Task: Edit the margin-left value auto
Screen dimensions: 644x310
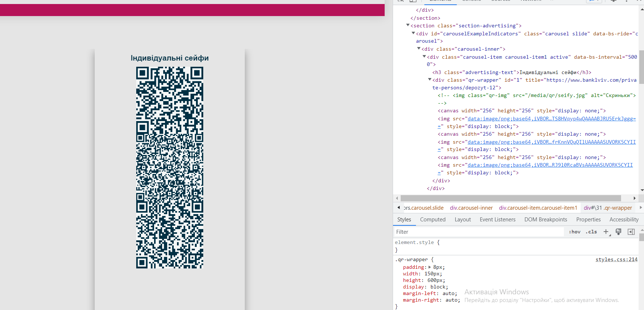Action: pos(448,294)
